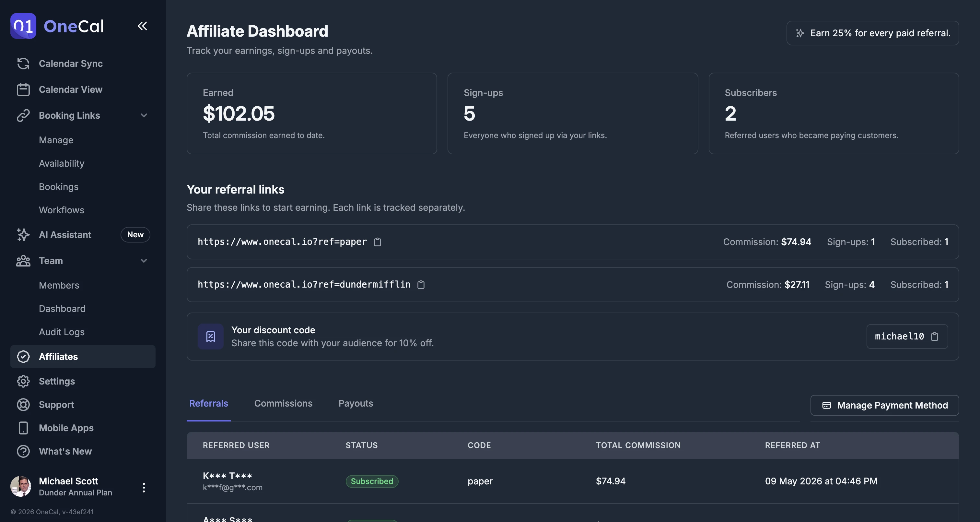Click the ref=dundermifflin referral URL
980x522 pixels.
coord(304,284)
